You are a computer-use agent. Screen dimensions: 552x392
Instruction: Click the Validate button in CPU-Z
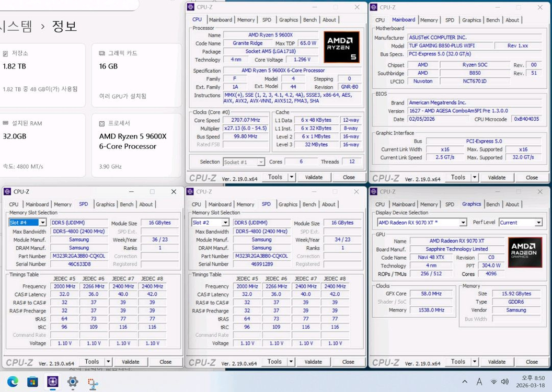(314, 177)
